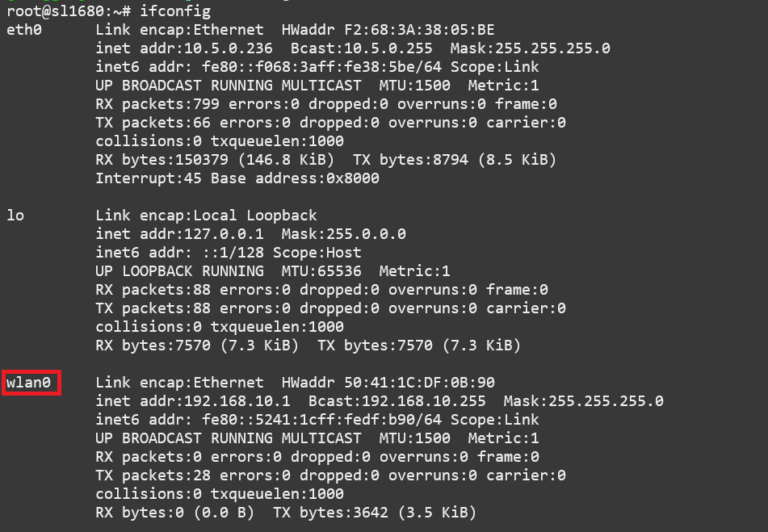Click the eth0 interface name
The width and height of the screenshot is (768, 532).
[24, 30]
